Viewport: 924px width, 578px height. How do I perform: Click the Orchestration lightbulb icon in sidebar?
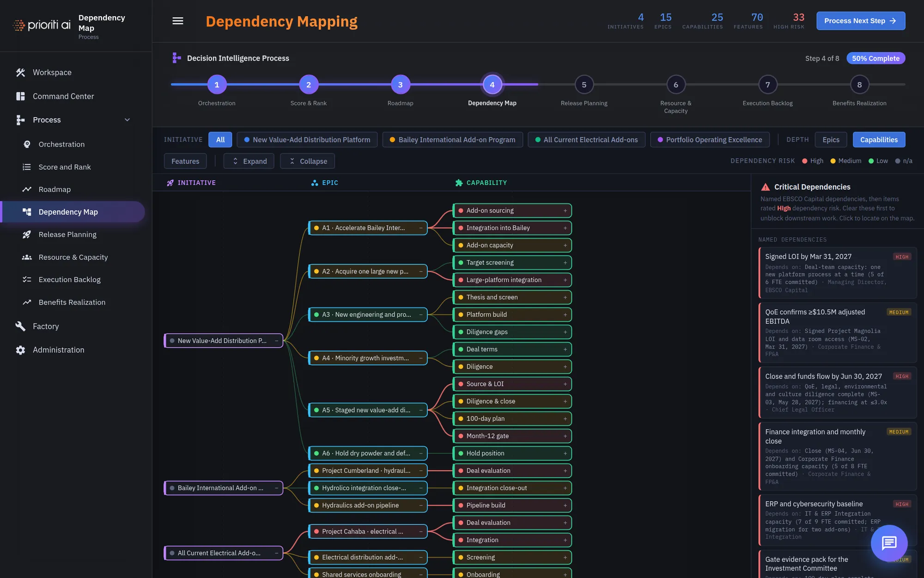click(x=27, y=144)
